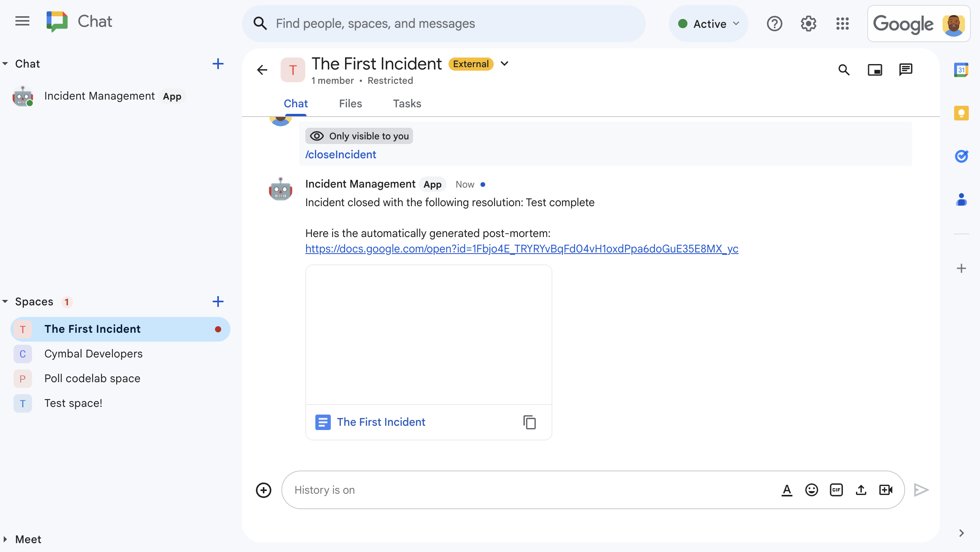
Task: Click the Google apps grid icon
Action: pyautogui.click(x=843, y=24)
